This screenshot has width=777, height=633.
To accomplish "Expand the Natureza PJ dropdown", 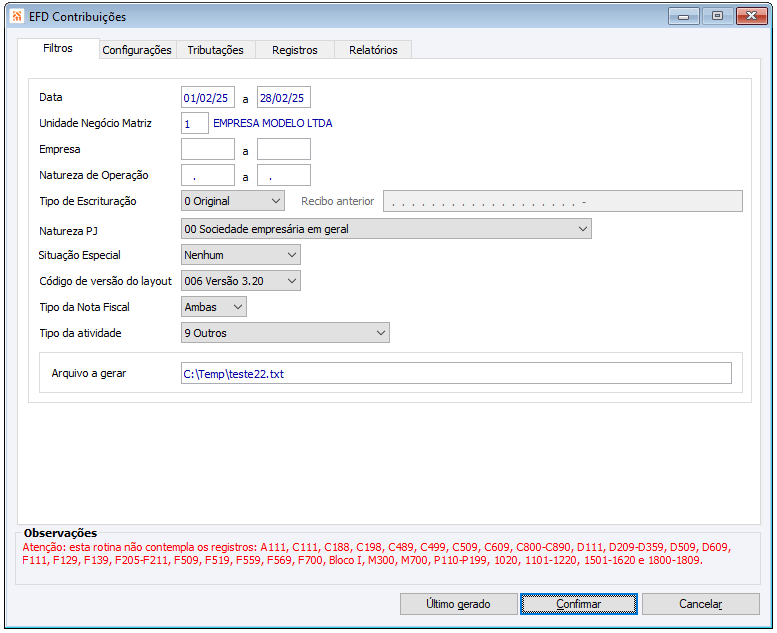I will (x=386, y=229).
